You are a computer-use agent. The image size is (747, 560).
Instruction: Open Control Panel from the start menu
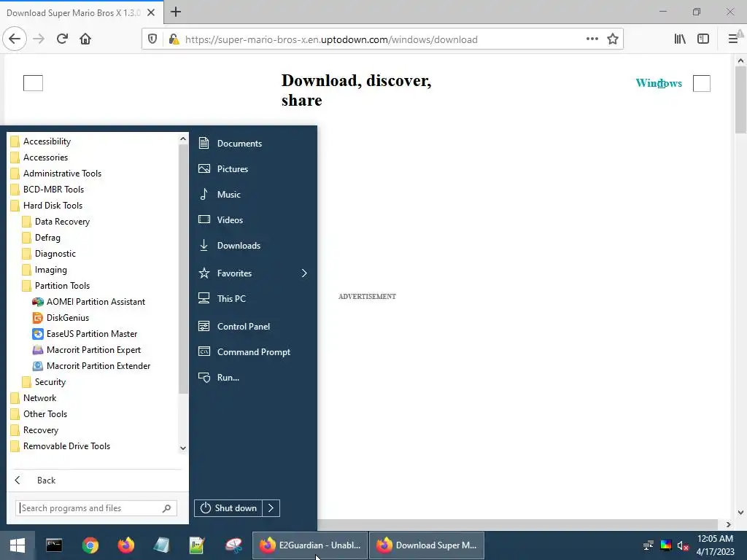[234, 327]
